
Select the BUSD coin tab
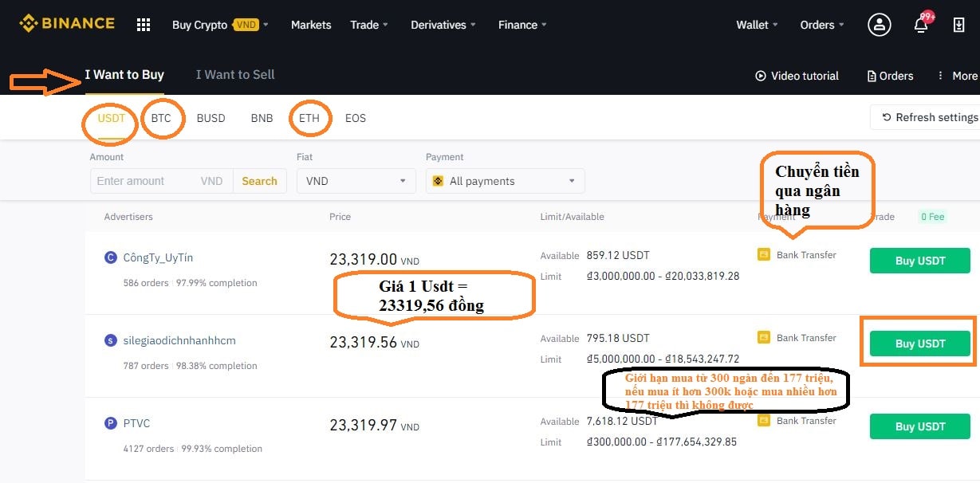[x=211, y=118]
